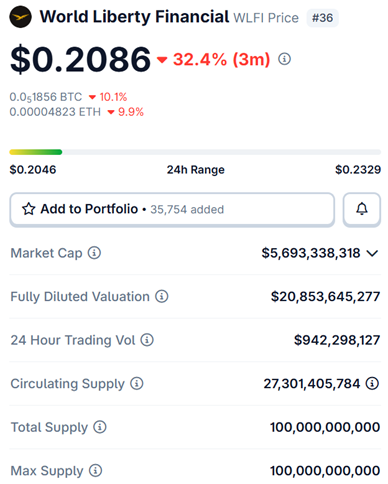Screen dimensions: 388x484
Task: Open Fully Diluted Valuation info icon
Action: point(162,296)
